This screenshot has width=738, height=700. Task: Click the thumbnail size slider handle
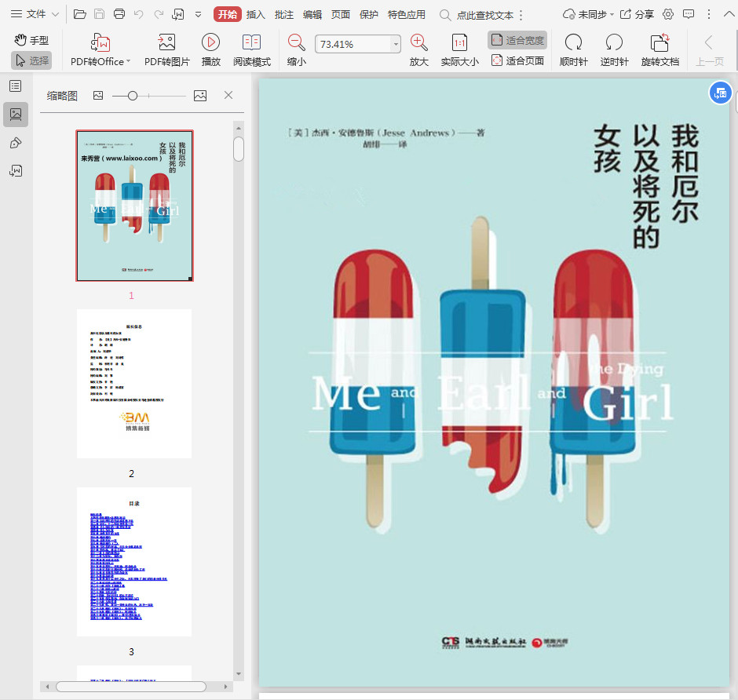point(133,96)
